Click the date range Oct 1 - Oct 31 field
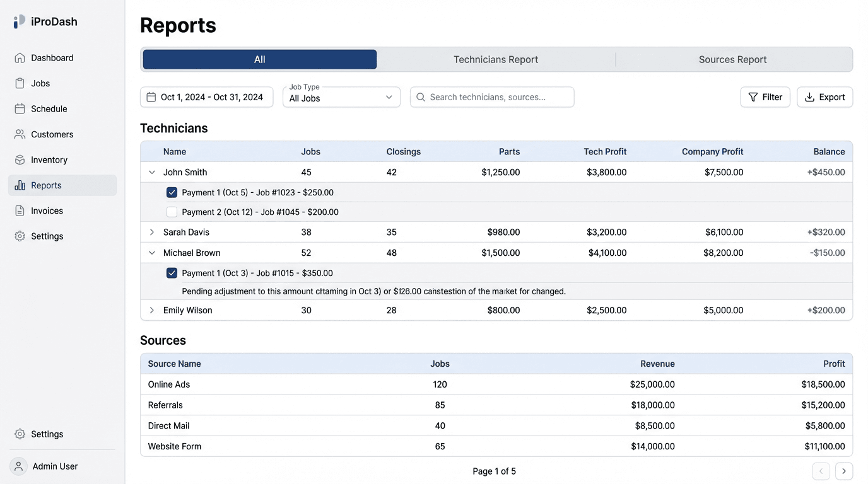The width and height of the screenshot is (868, 484). 206,97
